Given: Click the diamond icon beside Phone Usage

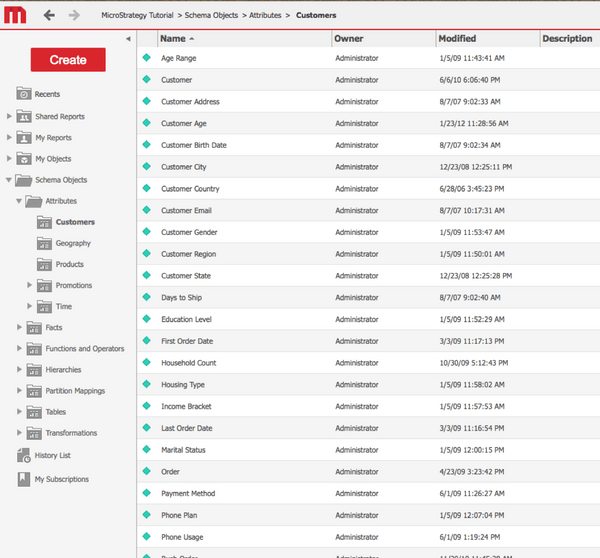Looking at the screenshot, I should pos(147,536).
